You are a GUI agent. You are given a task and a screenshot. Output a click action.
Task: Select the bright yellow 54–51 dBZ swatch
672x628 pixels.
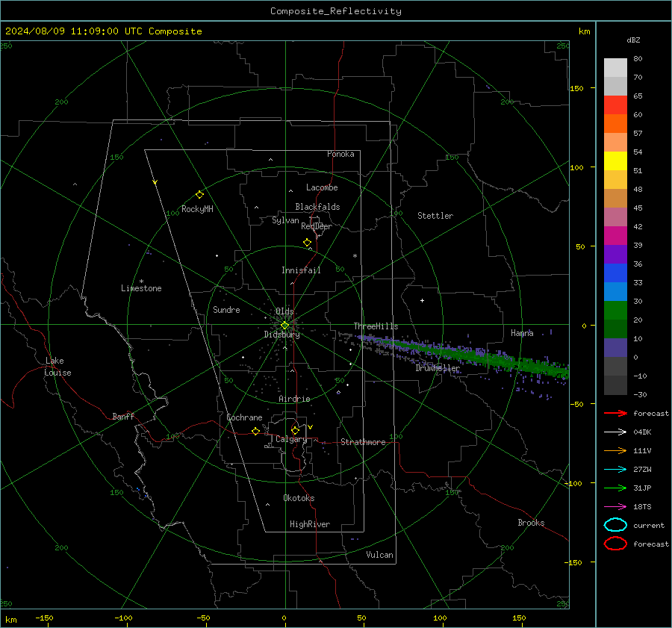tap(615, 161)
